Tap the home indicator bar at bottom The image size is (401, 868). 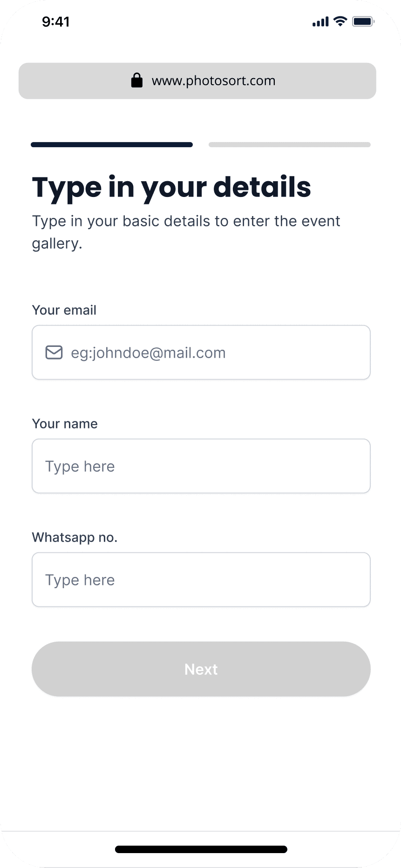click(201, 849)
